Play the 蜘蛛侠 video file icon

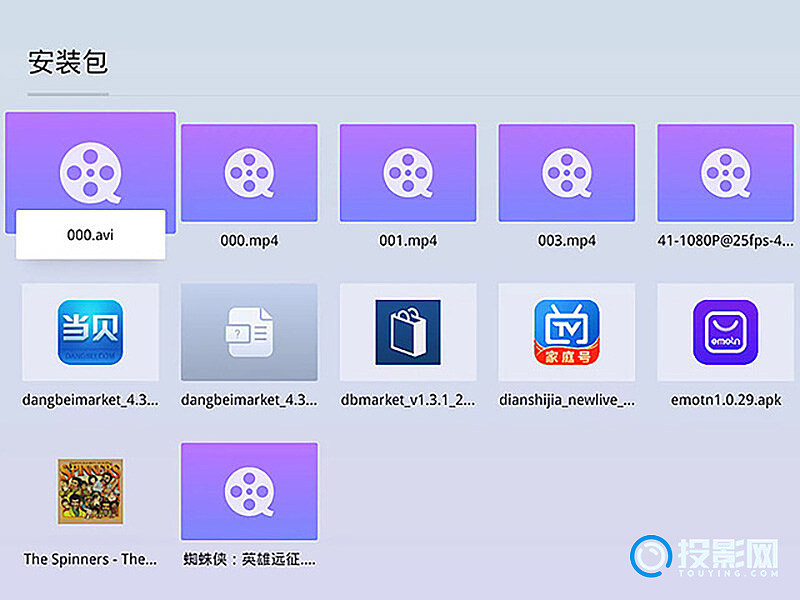click(249, 491)
